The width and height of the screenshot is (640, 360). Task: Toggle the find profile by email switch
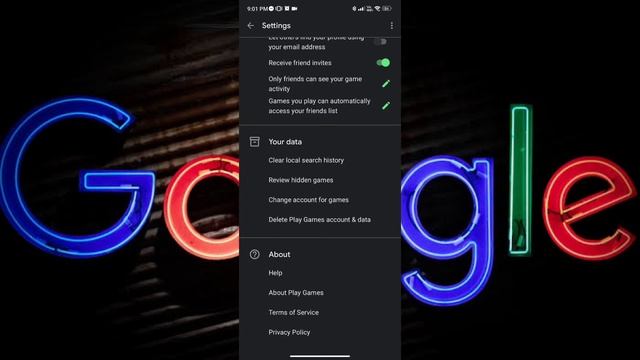coord(380,42)
